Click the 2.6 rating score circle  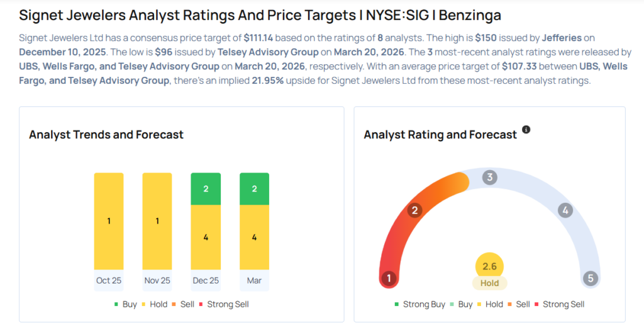pos(489,266)
